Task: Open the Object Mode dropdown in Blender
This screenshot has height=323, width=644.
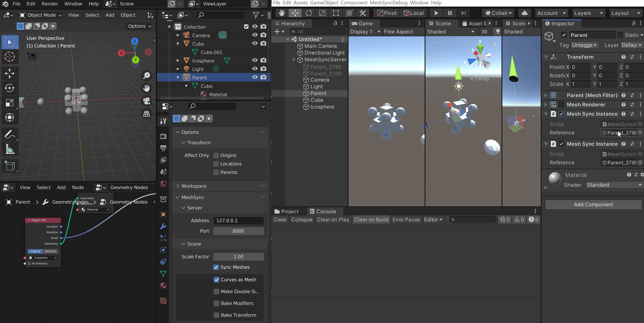Action: click(40, 15)
